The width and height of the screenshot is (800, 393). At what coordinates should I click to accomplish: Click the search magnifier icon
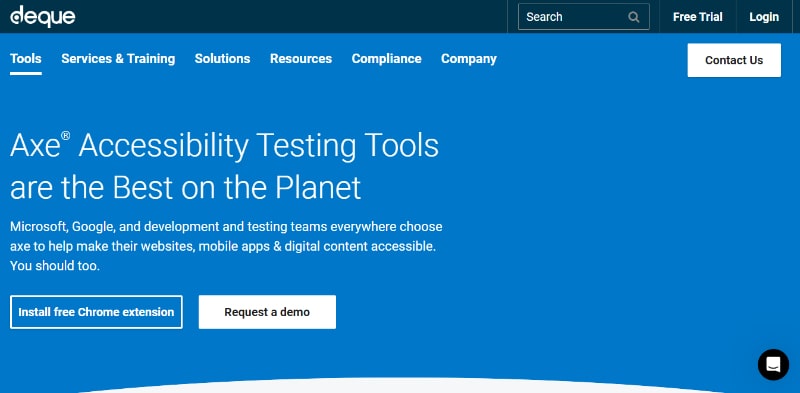634,17
